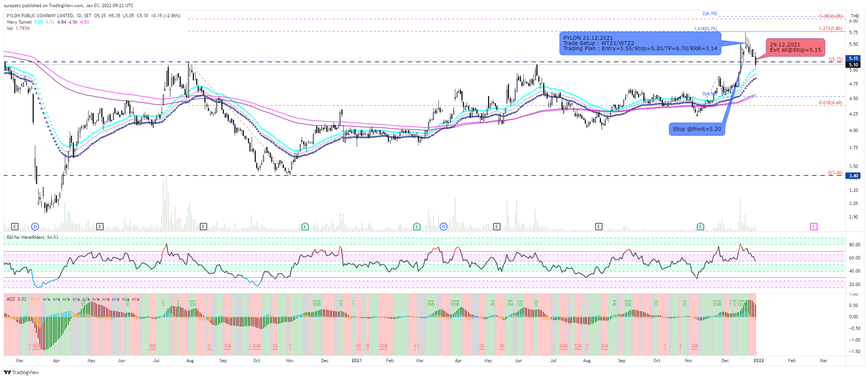868x379 pixels.
Task: Click the 3.40 price level label
Action: (x=854, y=176)
